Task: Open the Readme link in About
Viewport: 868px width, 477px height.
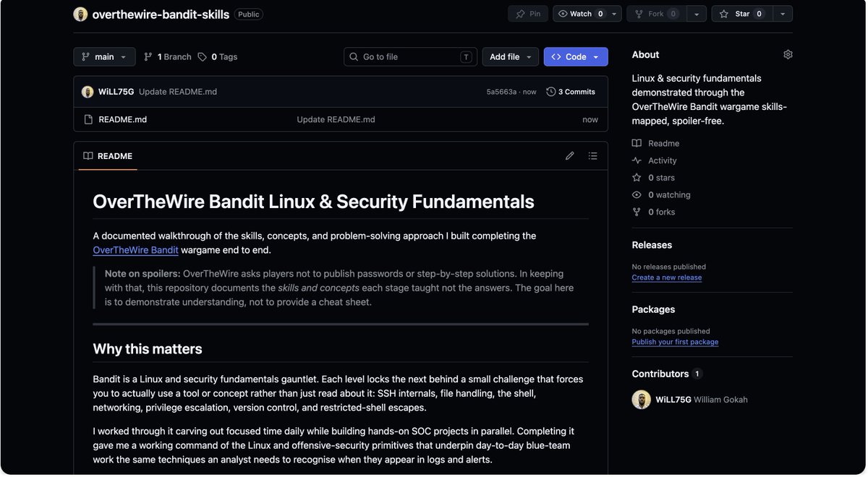Action: point(656,143)
